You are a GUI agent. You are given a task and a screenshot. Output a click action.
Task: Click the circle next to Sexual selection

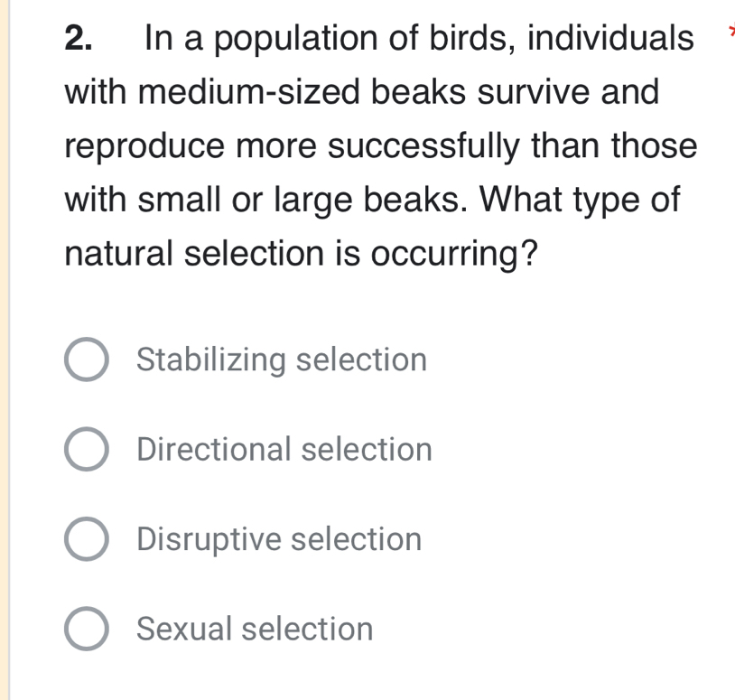[86, 629]
